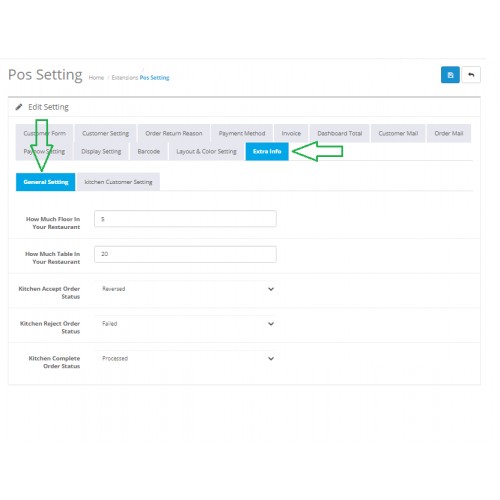Viewport: 500px width, 500px height.
Task: Switch to the Customer Setting tab
Action: [105, 133]
